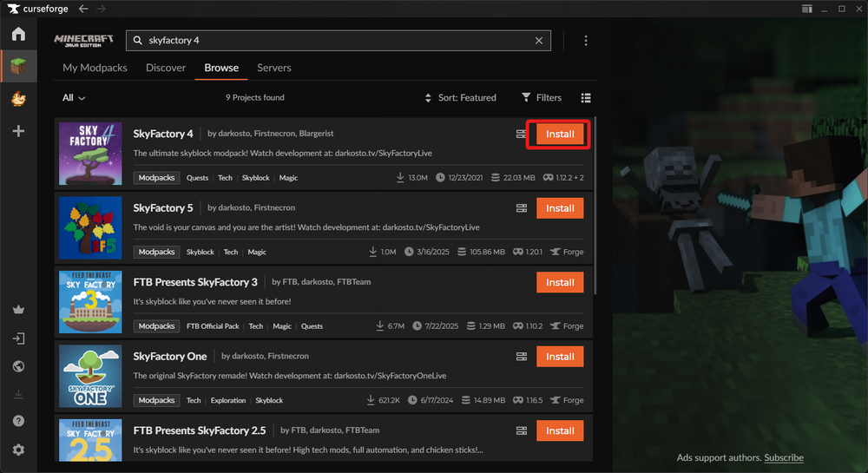Open the Sort: Featured dropdown
The width and height of the screenshot is (868, 473).
460,98
